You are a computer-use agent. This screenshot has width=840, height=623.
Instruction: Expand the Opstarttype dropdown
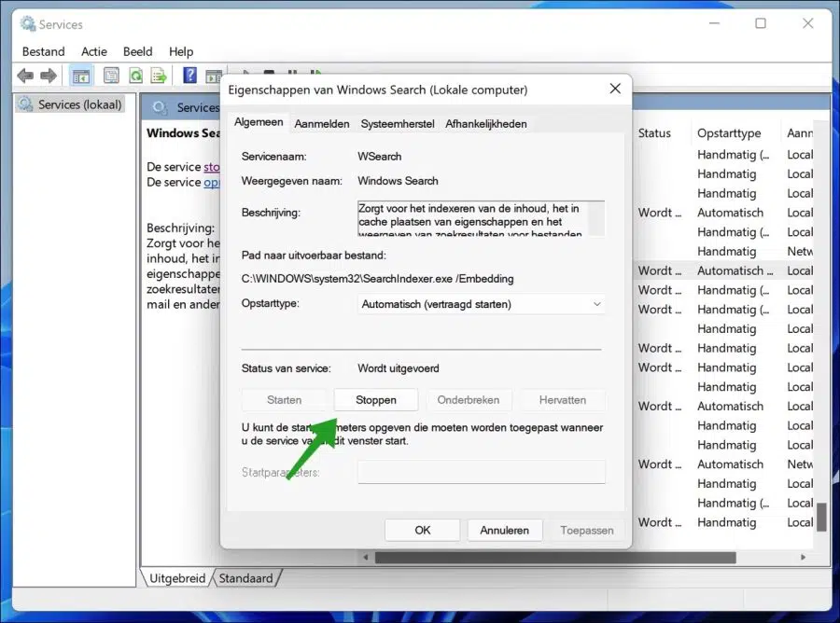click(x=481, y=304)
